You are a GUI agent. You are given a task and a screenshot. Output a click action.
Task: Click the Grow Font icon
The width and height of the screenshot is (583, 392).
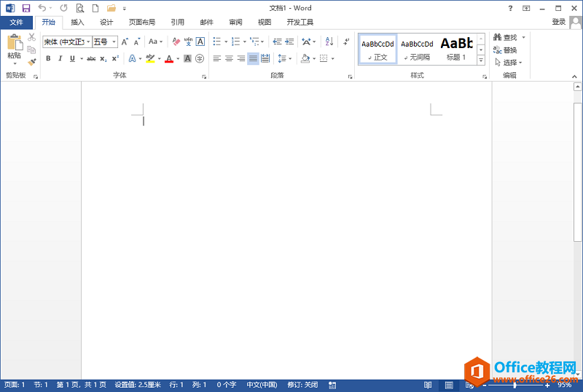coord(125,42)
